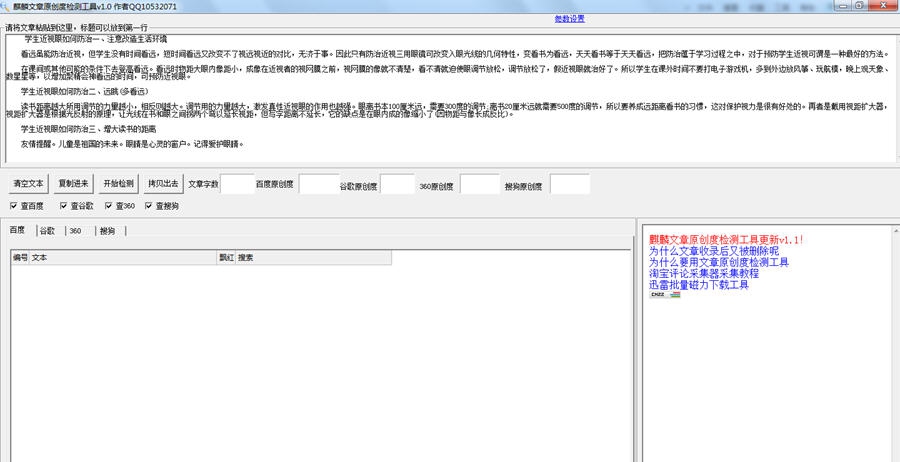Image resolution: width=900 pixels, height=462 pixels.
Task: Click the title line 学生近视眼如何防治一
Action: (x=96, y=39)
